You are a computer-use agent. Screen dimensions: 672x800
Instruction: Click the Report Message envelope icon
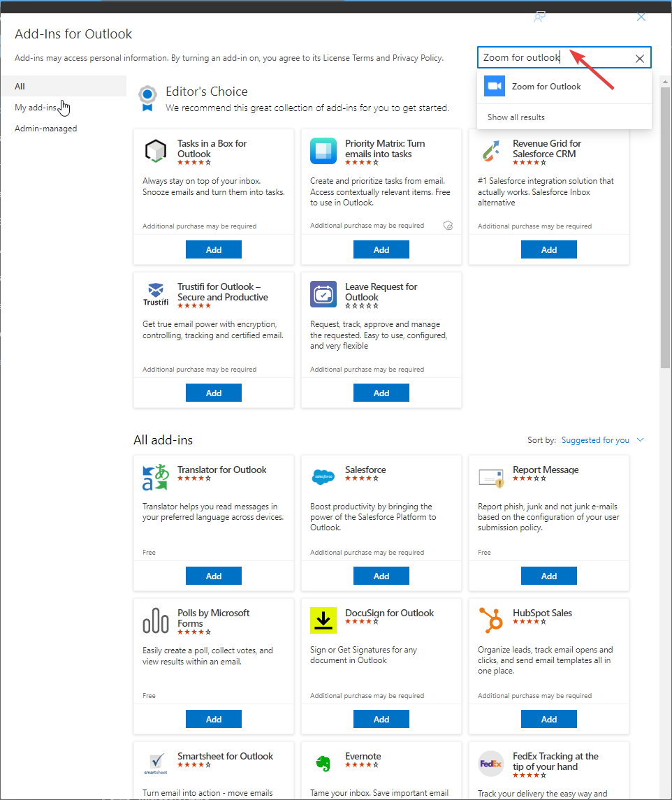click(x=491, y=477)
